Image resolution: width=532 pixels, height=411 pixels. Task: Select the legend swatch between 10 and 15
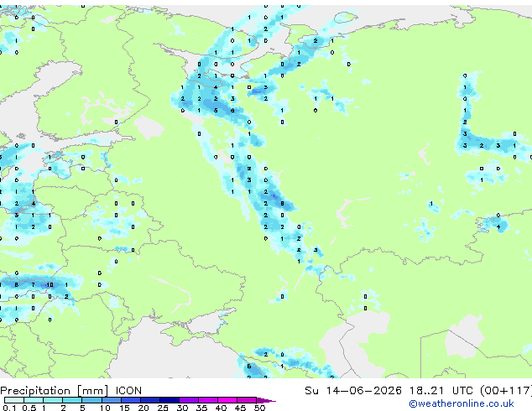pyautogui.click(x=112, y=400)
